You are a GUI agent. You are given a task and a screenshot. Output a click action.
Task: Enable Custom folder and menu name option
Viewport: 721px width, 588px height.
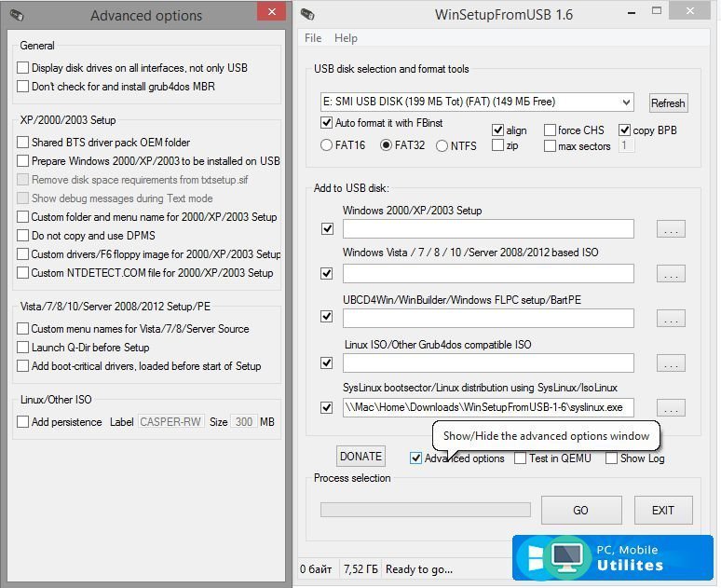[22, 217]
